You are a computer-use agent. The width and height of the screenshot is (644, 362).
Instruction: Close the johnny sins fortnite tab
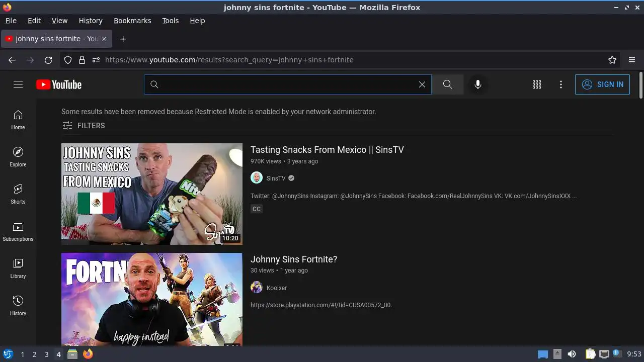tap(104, 39)
